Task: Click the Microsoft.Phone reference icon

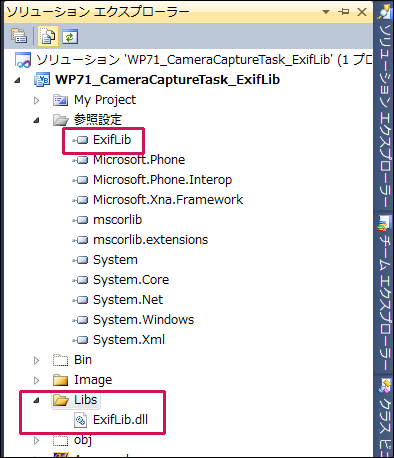Action: point(80,160)
